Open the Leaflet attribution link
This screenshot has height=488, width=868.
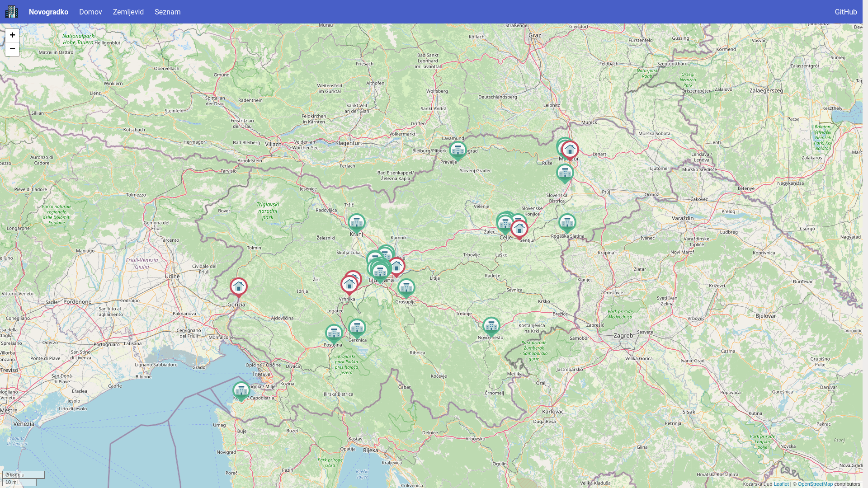[x=781, y=484]
